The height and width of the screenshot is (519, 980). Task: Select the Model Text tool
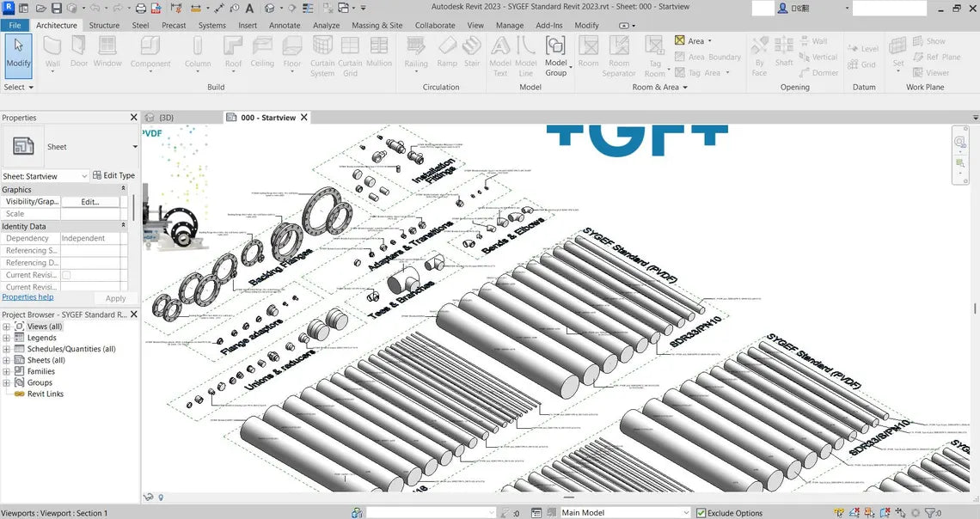[500, 56]
